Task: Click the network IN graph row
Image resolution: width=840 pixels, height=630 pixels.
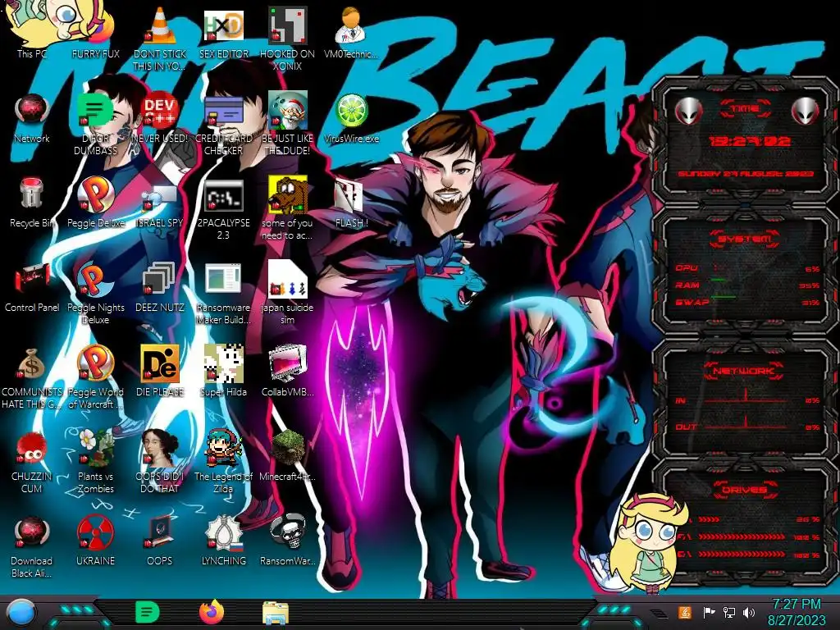Action: (747, 398)
